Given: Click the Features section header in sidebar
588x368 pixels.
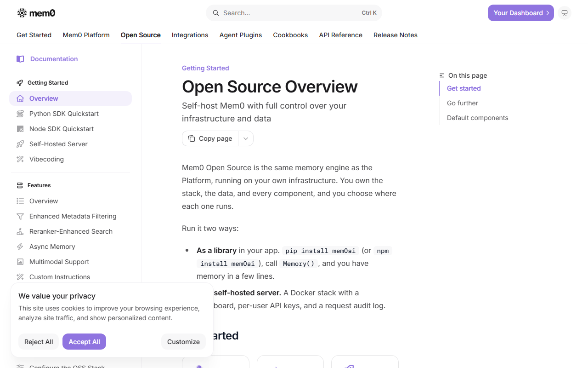Looking at the screenshot, I should point(39,185).
